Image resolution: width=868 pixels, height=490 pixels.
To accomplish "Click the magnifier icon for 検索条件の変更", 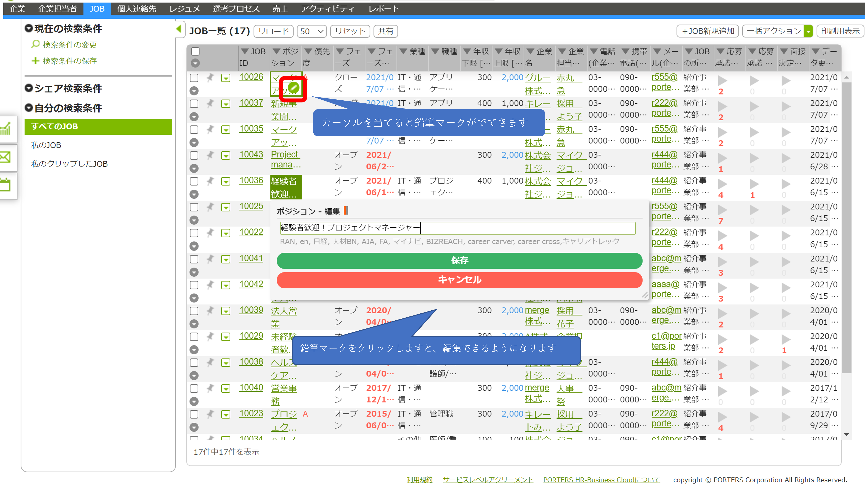I will click(x=35, y=44).
